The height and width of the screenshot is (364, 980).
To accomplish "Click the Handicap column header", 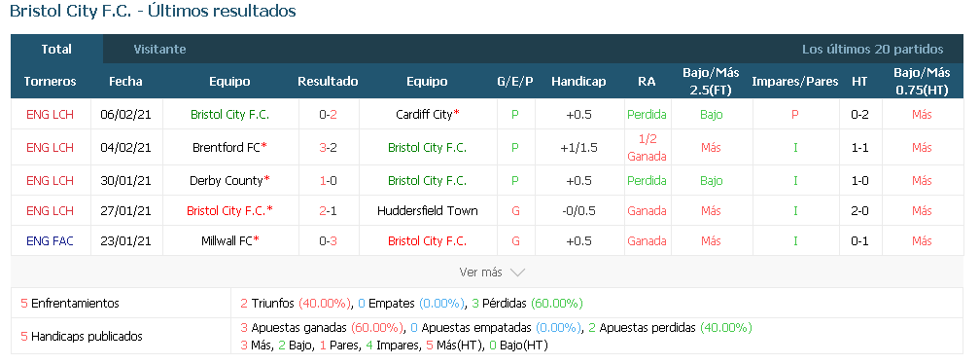I will pos(578,82).
